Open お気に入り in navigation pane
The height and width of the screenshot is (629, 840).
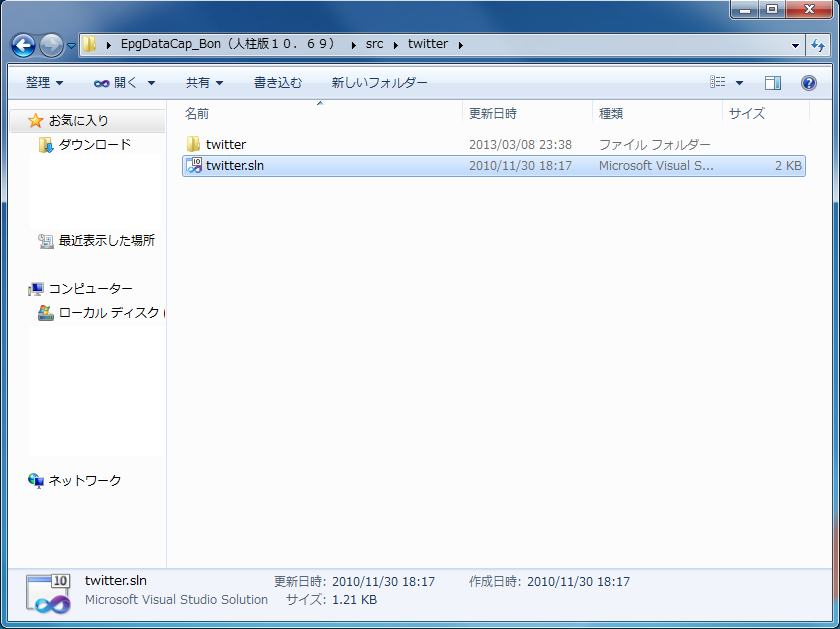coord(78,121)
